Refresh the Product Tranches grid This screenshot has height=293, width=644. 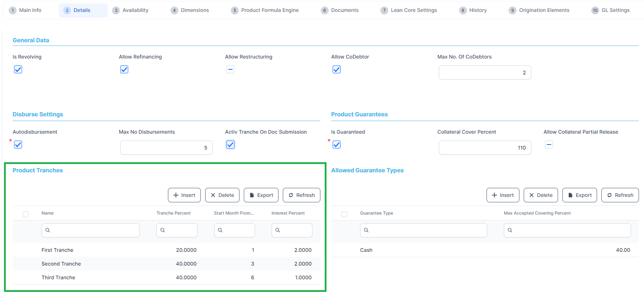click(301, 195)
